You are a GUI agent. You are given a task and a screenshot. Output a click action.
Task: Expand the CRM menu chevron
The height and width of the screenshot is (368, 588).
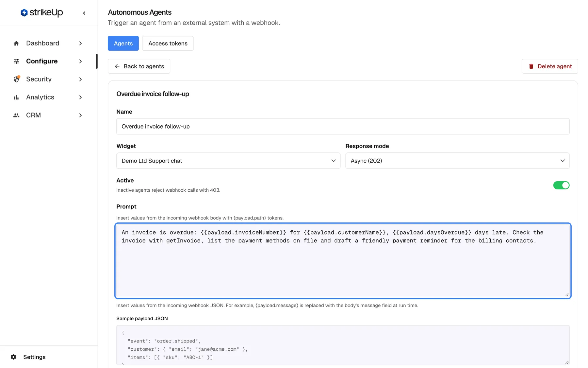[80, 115]
